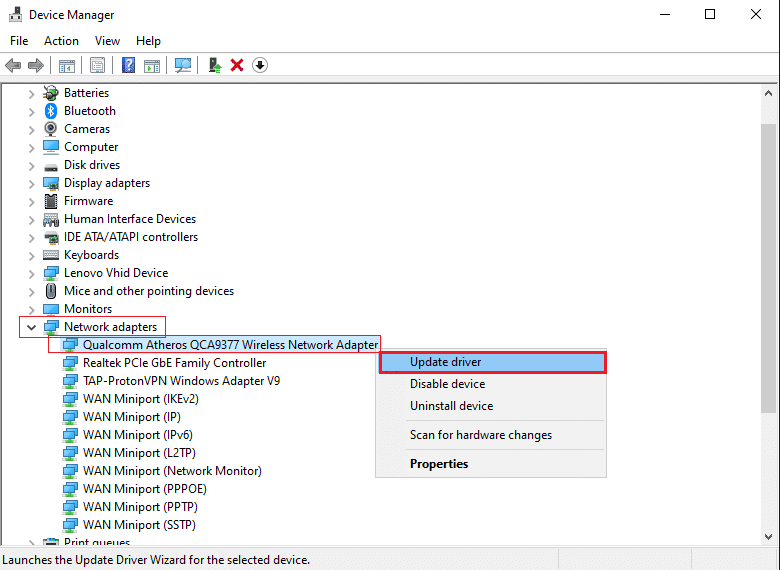Image resolution: width=780 pixels, height=570 pixels.
Task: Collapse the Network adapters category
Action: 31,327
